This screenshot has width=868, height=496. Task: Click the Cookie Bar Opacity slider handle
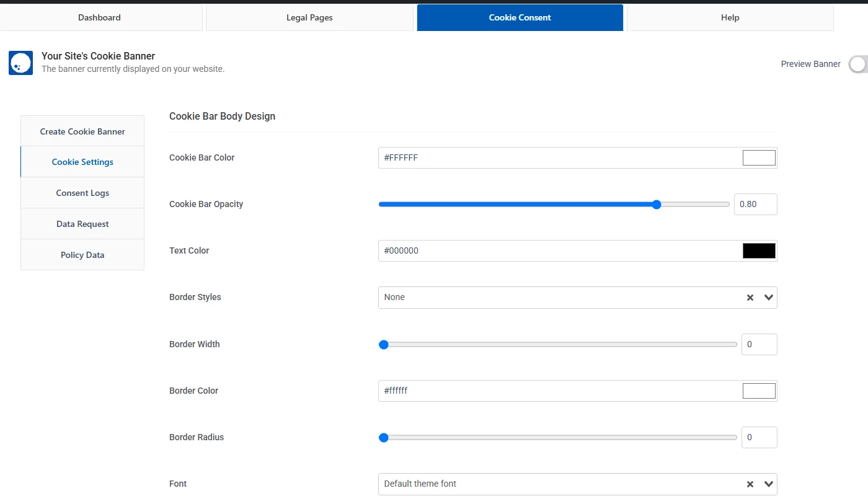click(657, 205)
